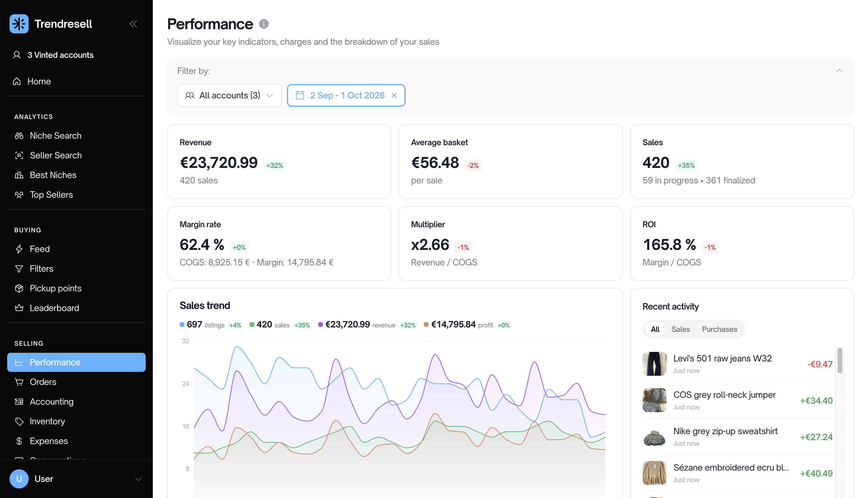868x498 pixels.
Task: Switch to the Purchases activity tab
Action: pyautogui.click(x=719, y=330)
